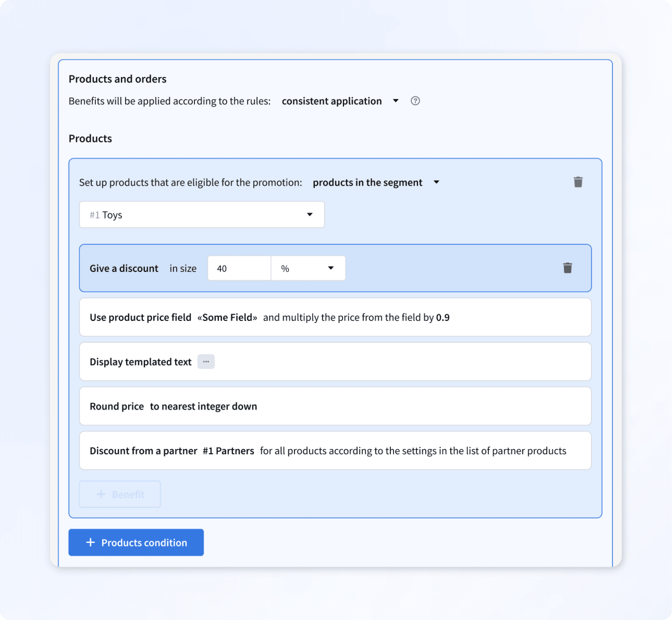Click to nearest integer down option
Viewport: 672px width, 620px height.
pos(203,406)
